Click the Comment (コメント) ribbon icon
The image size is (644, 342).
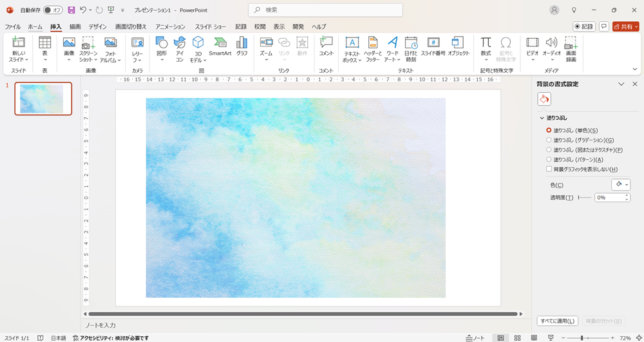pyautogui.click(x=326, y=43)
